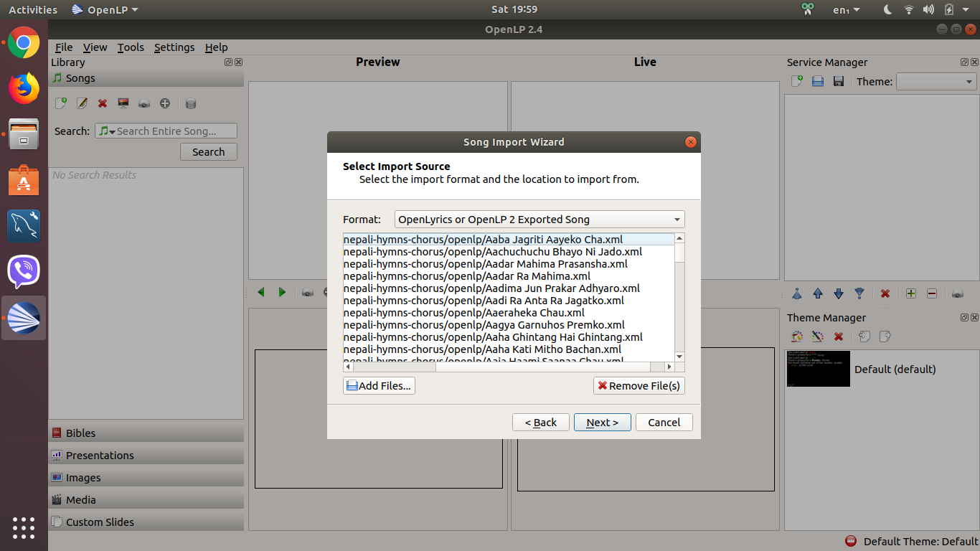Open search type dropdown with music note

107,131
